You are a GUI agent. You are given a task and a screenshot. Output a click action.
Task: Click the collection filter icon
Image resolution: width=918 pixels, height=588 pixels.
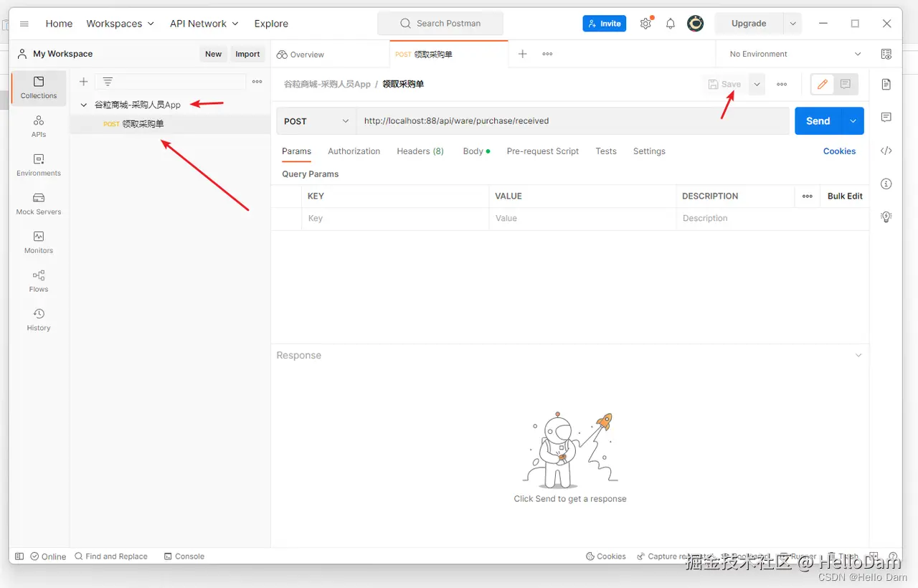[x=108, y=82]
